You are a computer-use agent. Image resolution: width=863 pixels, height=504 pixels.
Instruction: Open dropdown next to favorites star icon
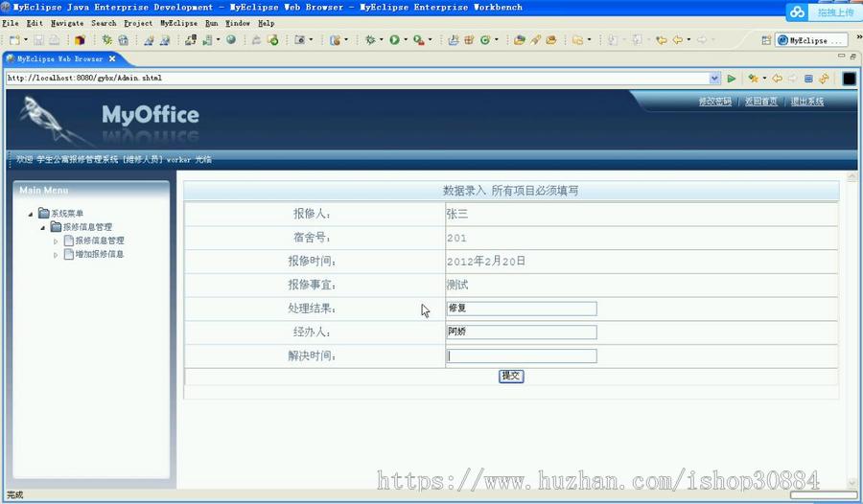tap(764, 79)
